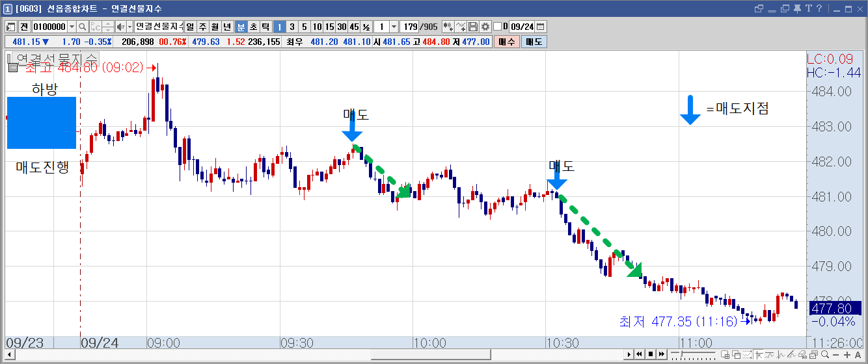Click the 연결선물지수 chart title label

pyautogui.click(x=56, y=58)
